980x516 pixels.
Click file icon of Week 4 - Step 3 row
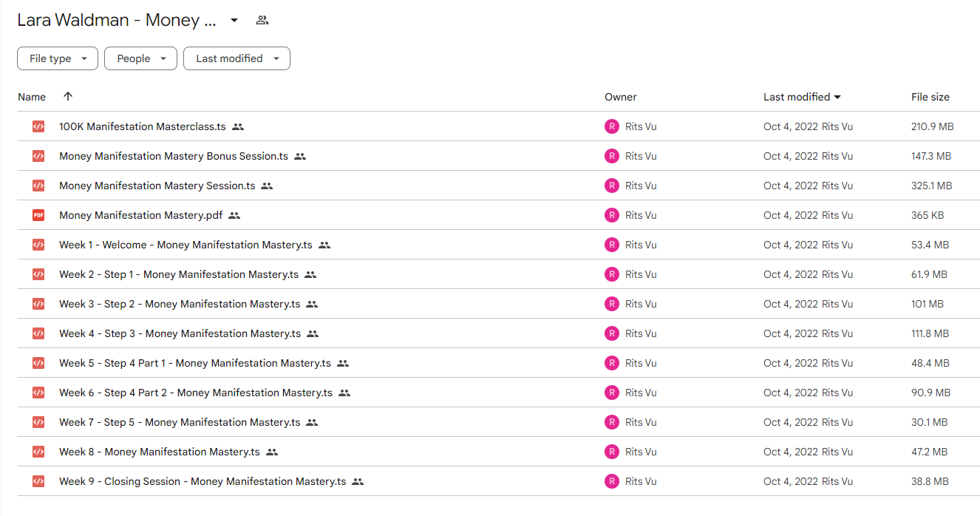coord(38,333)
